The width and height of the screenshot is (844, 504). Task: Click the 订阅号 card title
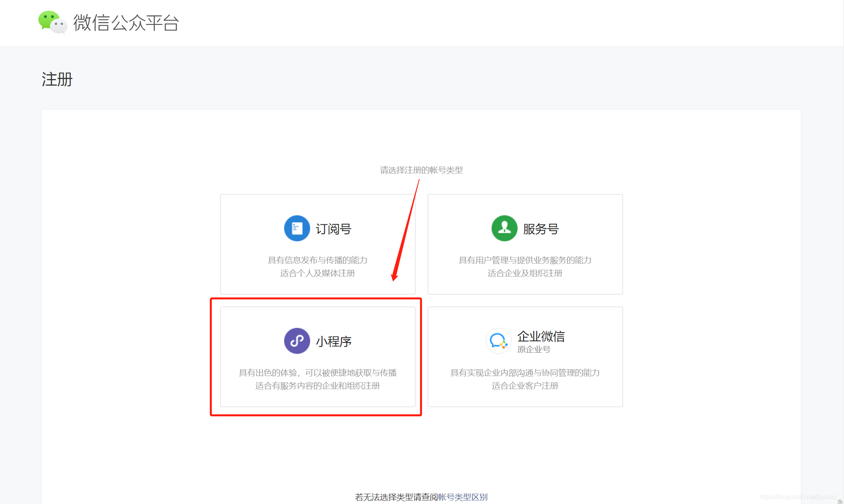click(x=333, y=229)
